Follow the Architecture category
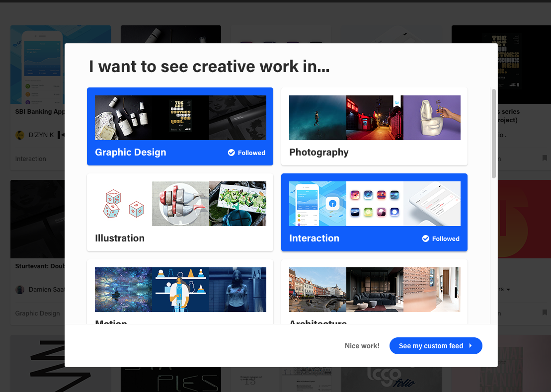Image resolution: width=551 pixels, height=392 pixels. coord(374,292)
